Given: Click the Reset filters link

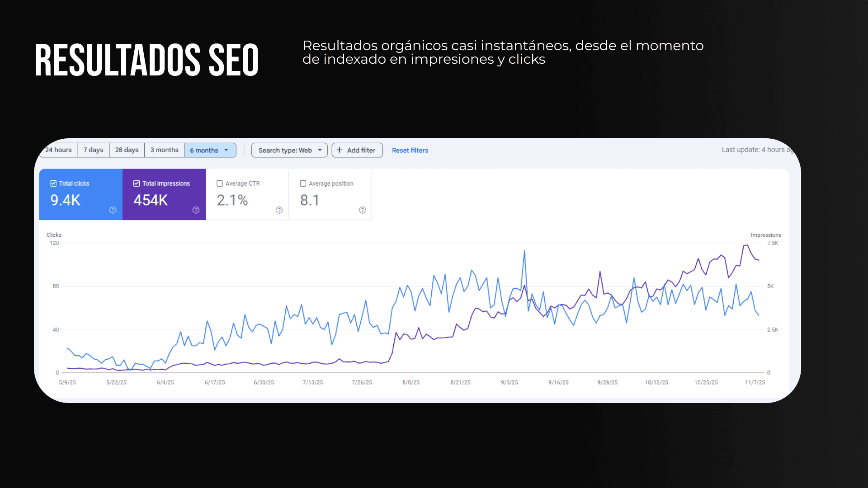Looking at the screenshot, I should [x=410, y=150].
